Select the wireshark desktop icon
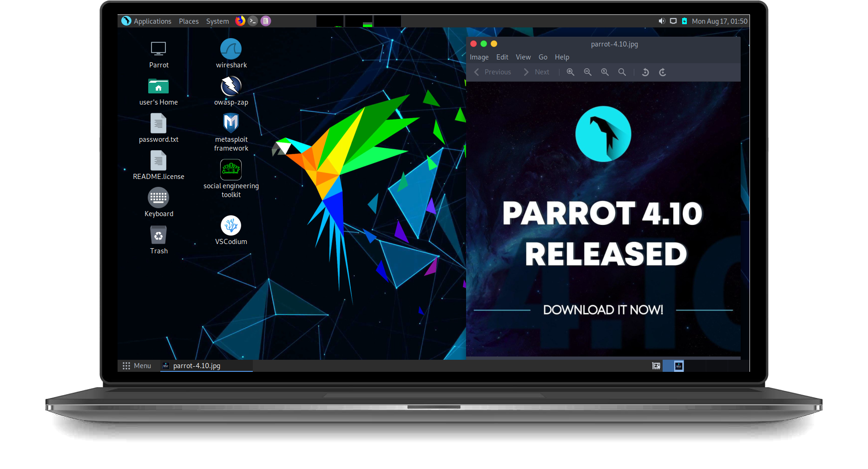Image resolution: width=868 pixels, height=469 pixels. [231, 50]
